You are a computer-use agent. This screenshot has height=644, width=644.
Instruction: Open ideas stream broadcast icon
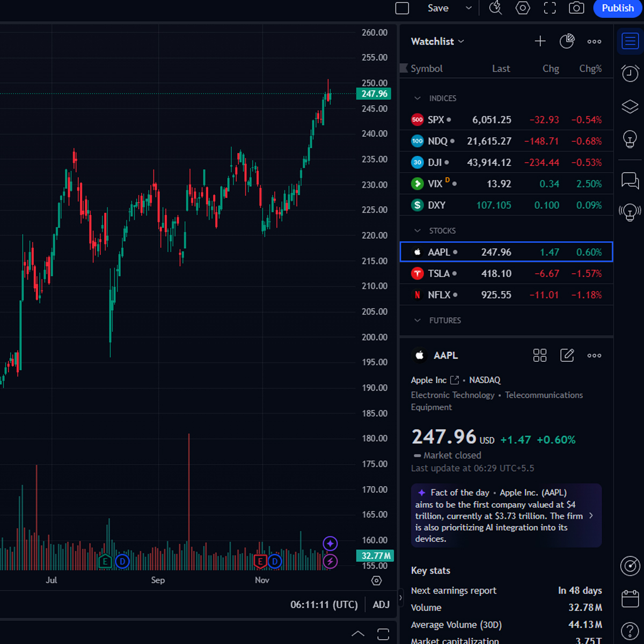tap(630, 213)
